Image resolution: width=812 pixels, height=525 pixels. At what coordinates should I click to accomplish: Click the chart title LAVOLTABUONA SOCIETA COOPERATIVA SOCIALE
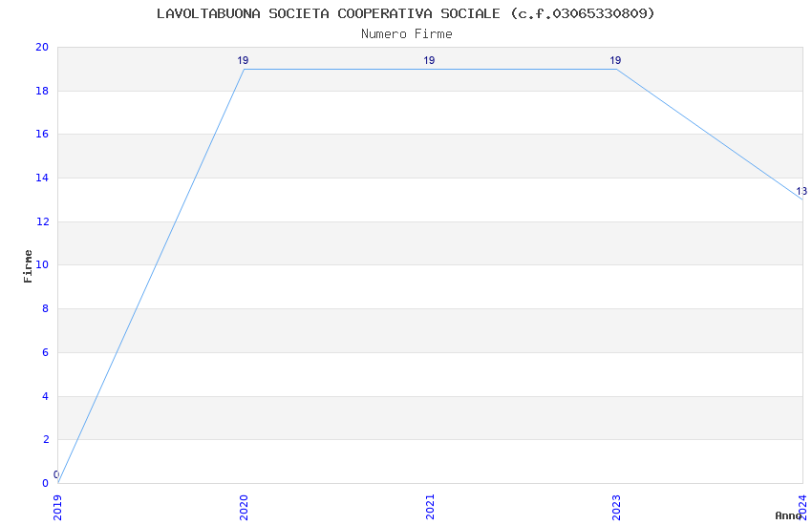click(x=405, y=13)
